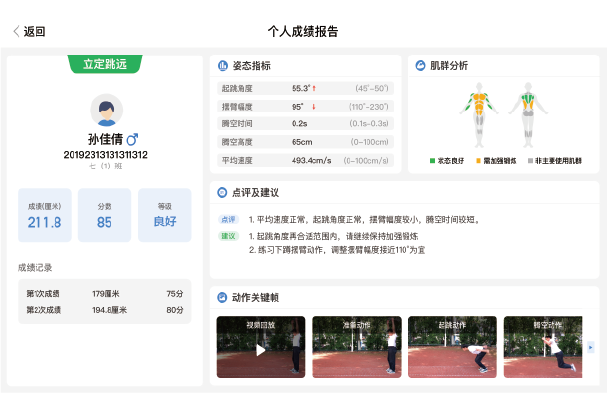
Task: Select the 第2次成绩 record row
Action: tap(105, 310)
